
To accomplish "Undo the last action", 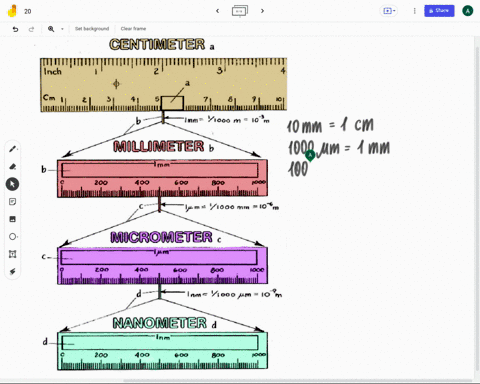I will click(15, 29).
